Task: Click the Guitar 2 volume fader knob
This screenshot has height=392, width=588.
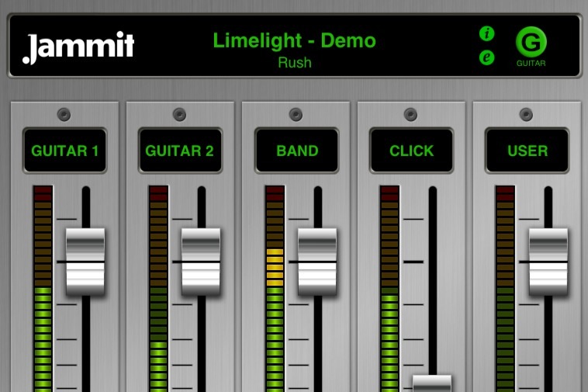Action: click(201, 262)
